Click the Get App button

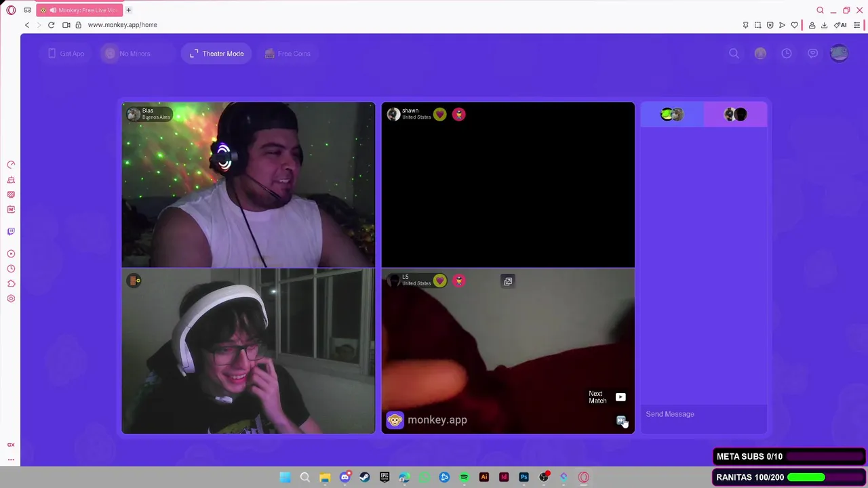(66, 54)
